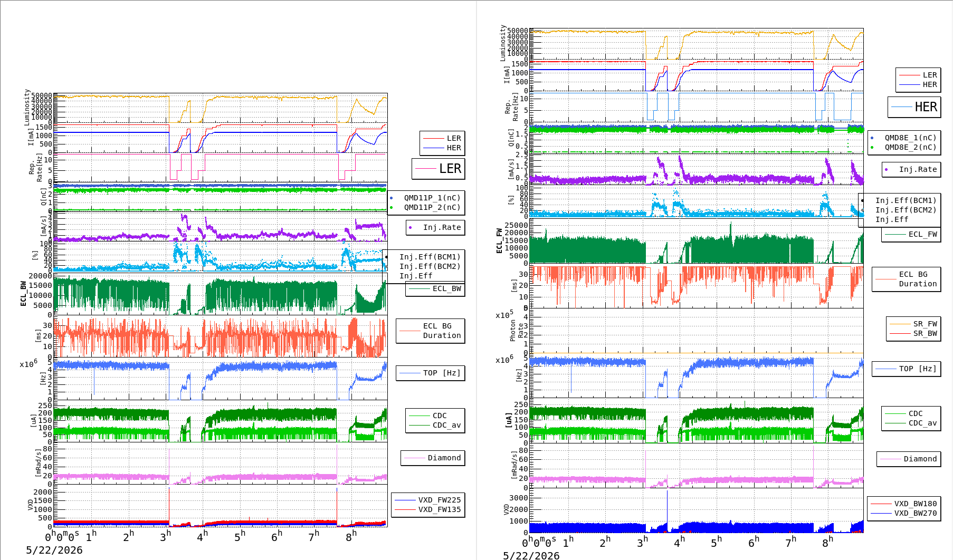Viewport: 953px width, 560px height.
Task: Click Diamond legend in the left chart
Action: click(x=444, y=458)
